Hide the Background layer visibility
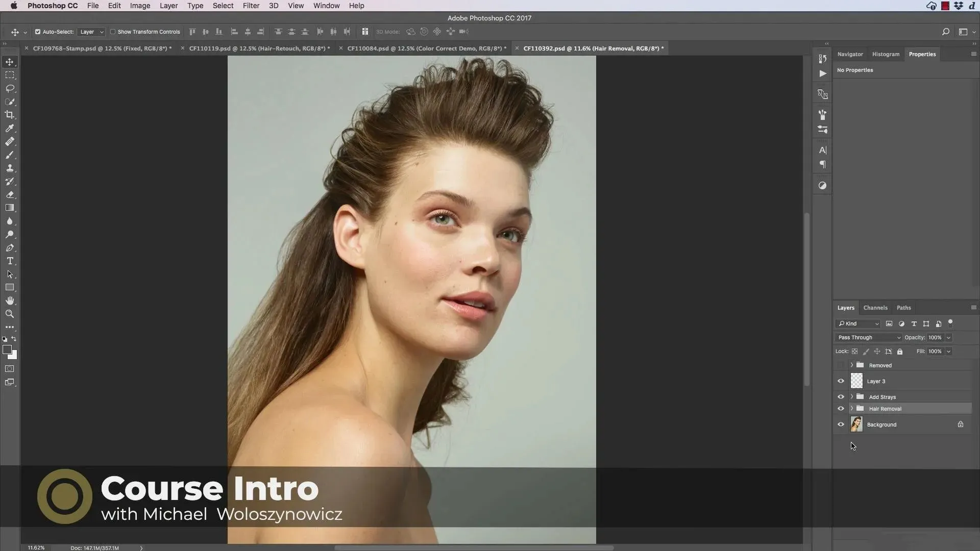Image resolution: width=980 pixels, height=551 pixels. tap(841, 424)
